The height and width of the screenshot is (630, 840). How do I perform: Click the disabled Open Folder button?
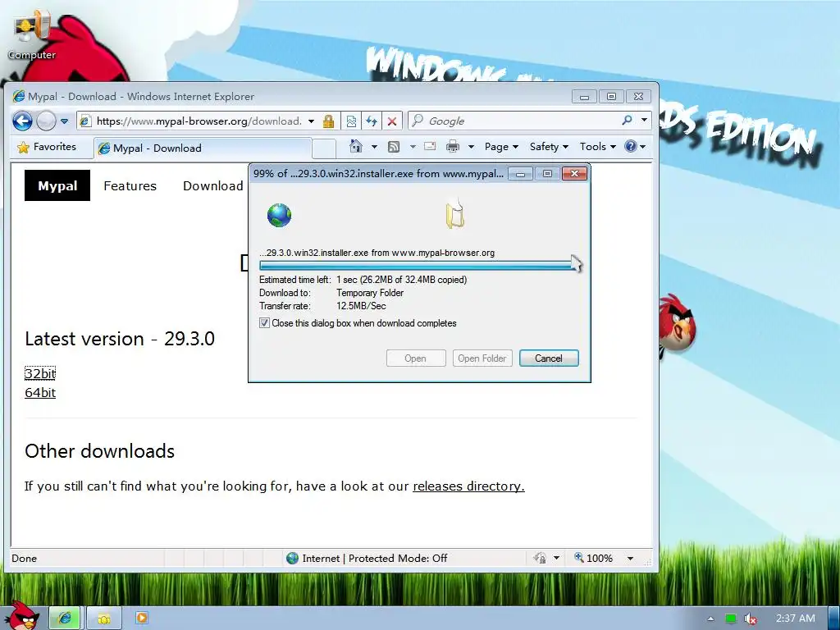click(x=482, y=358)
